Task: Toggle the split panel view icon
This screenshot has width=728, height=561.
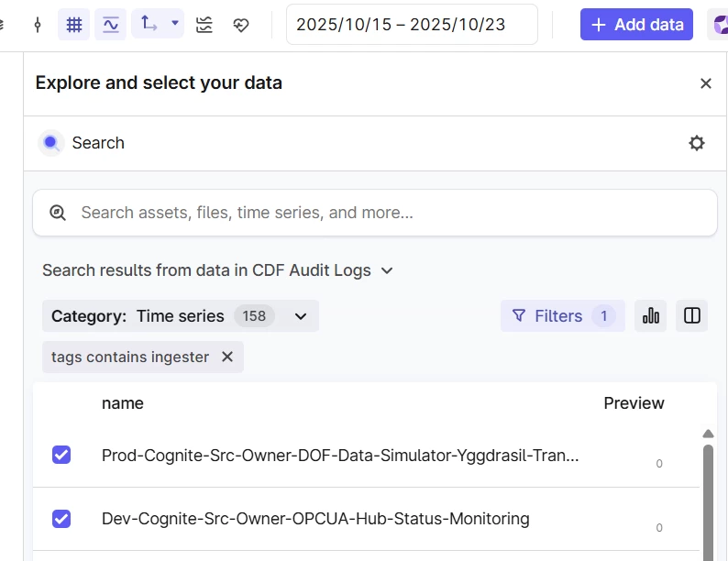Action: click(x=692, y=316)
